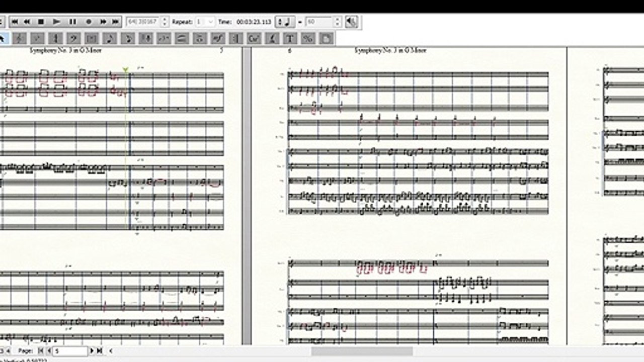
Task: Stop playback of the score
Action: coord(42,22)
